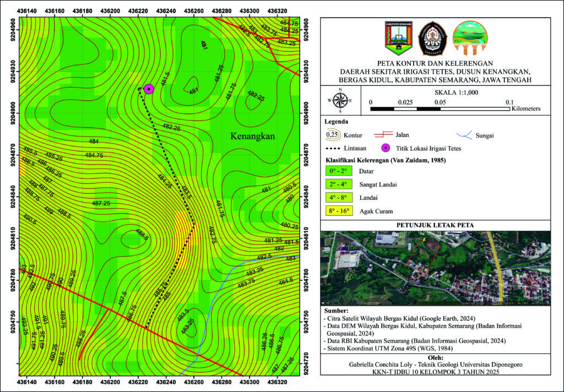Click the "Sumber:" heading
The width and height of the screenshot is (564, 392).
(x=337, y=311)
